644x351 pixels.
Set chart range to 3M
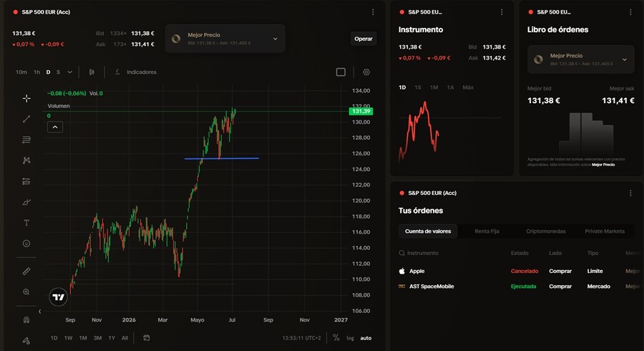97,338
